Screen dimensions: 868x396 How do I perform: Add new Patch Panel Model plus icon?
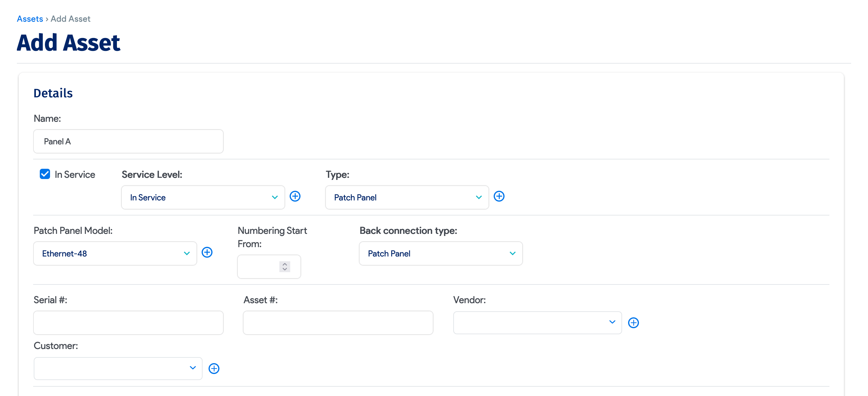[207, 252]
